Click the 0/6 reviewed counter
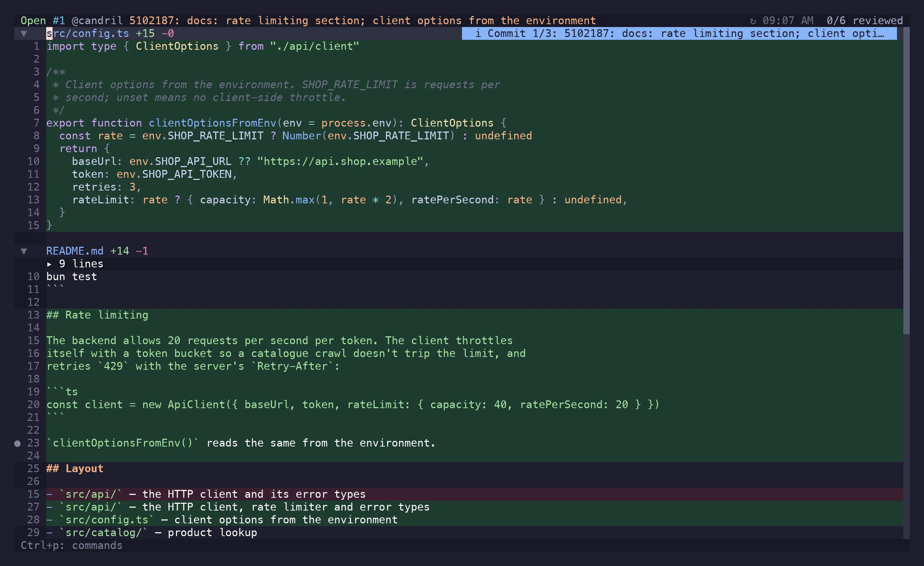The width and height of the screenshot is (924, 566). click(x=865, y=21)
